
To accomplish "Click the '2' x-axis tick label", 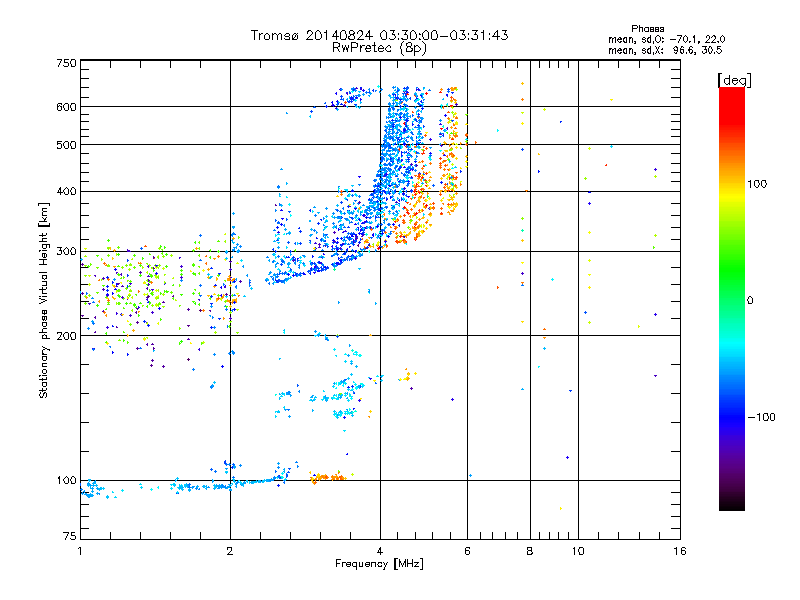I will [x=230, y=551].
